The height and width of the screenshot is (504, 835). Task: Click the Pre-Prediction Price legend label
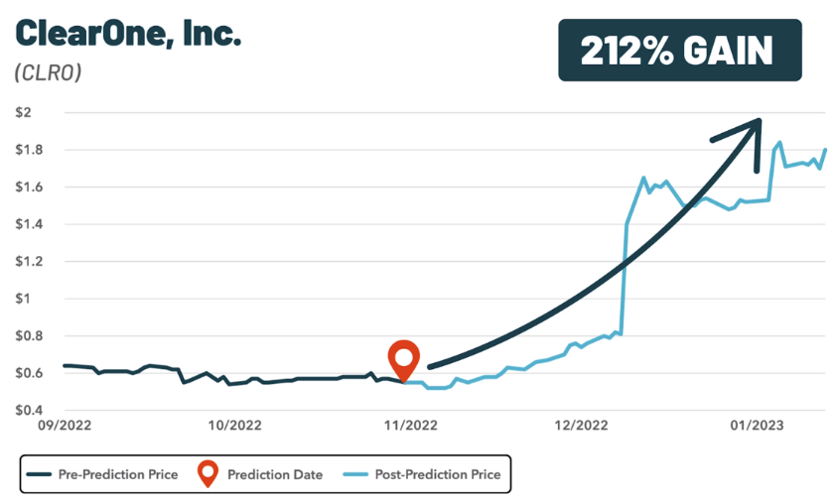118,474
